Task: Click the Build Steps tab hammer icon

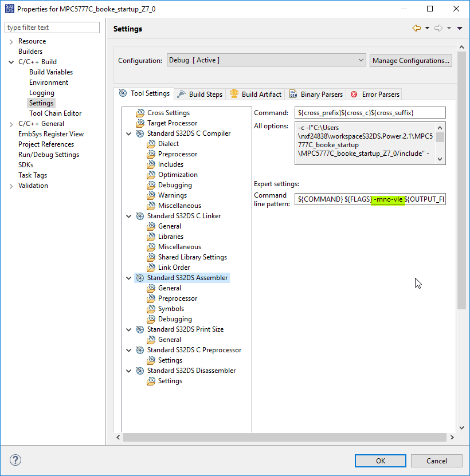Action: [x=181, y=94]
